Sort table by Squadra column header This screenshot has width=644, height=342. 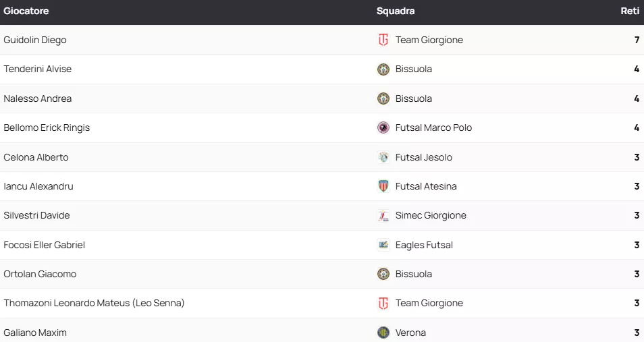[x=396, y=11]
